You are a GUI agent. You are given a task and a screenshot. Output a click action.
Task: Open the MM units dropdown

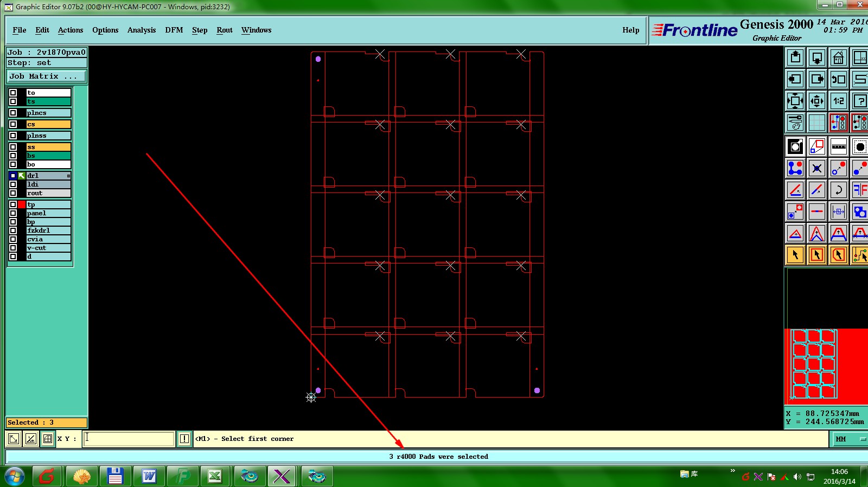(x=850, y=439)
